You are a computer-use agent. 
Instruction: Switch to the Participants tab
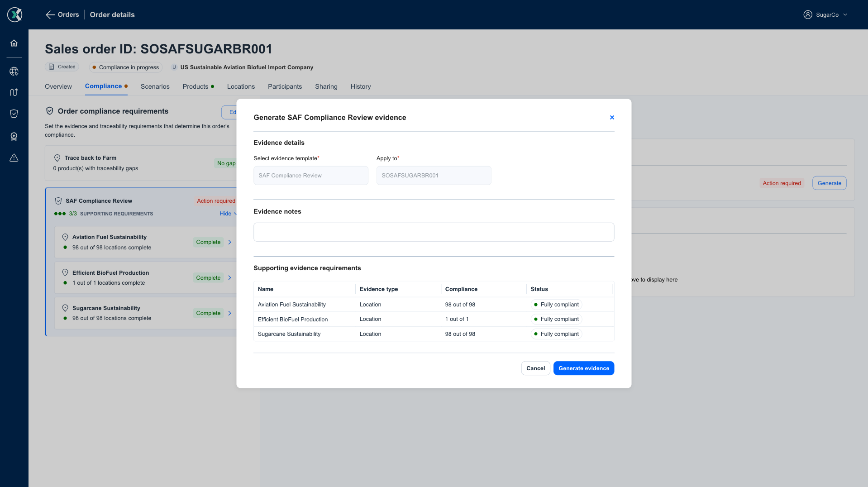pos(285,86)
